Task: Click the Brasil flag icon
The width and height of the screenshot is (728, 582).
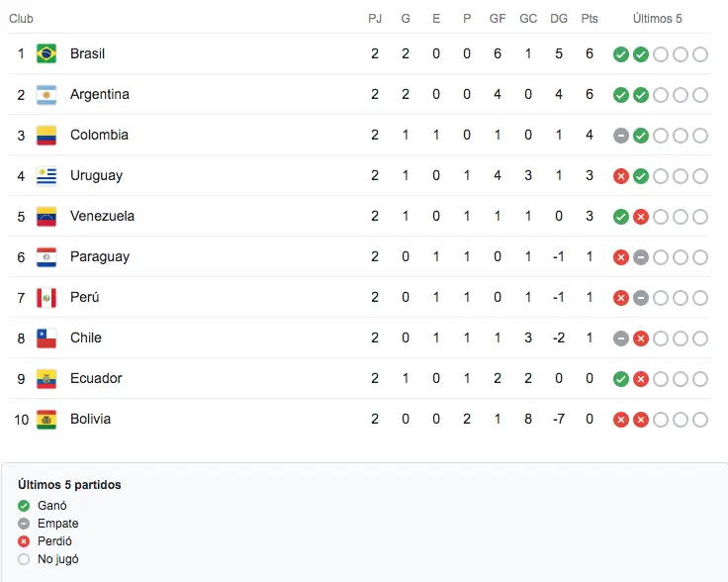Action: point(46,53)
